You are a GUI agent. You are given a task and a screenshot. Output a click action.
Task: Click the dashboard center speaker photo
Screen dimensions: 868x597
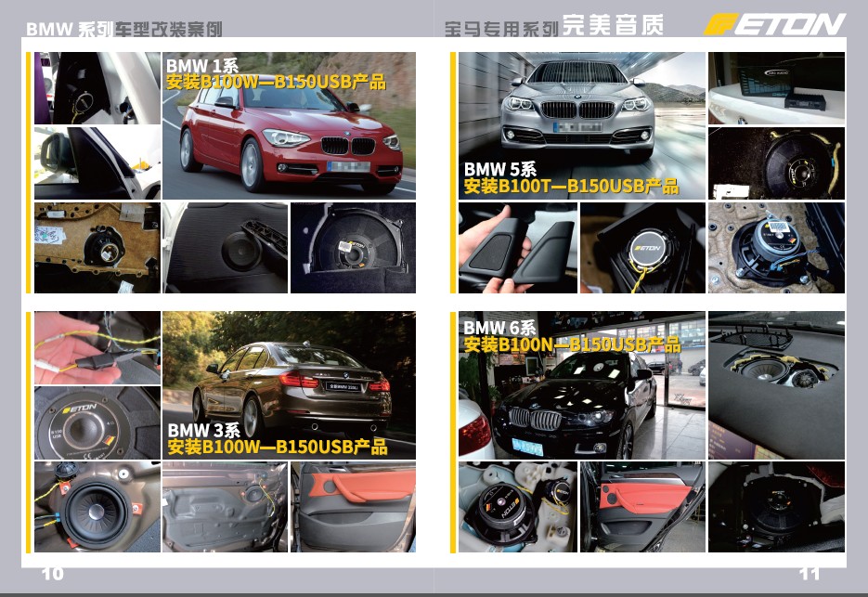pos(777,385)
